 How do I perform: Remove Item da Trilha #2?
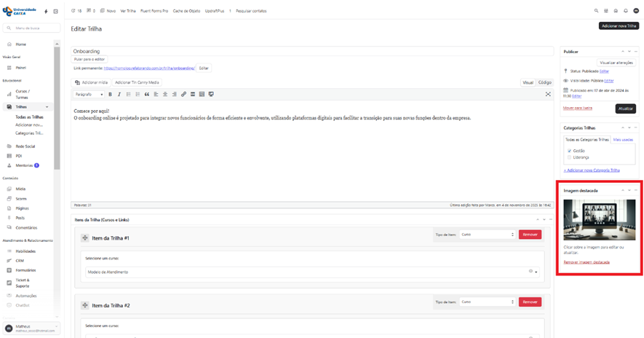point(530,302)
